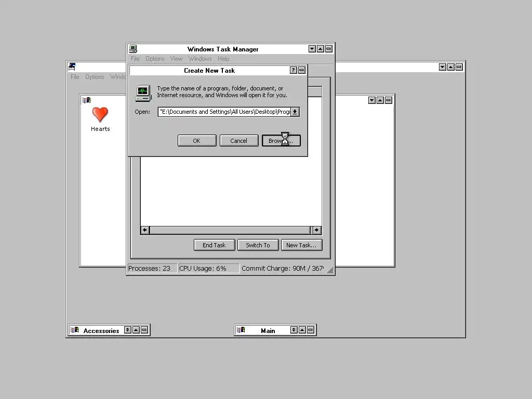Click the Processes: 23 status text
This screenshot has height=399, width=532.
149,269
